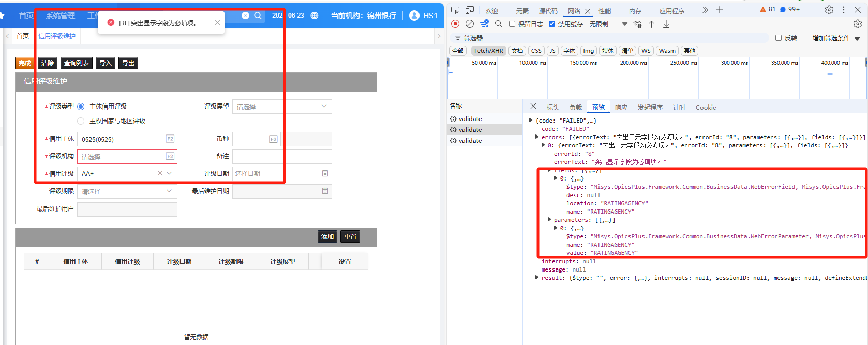Click the 清除 button

(x=48, y=63)
